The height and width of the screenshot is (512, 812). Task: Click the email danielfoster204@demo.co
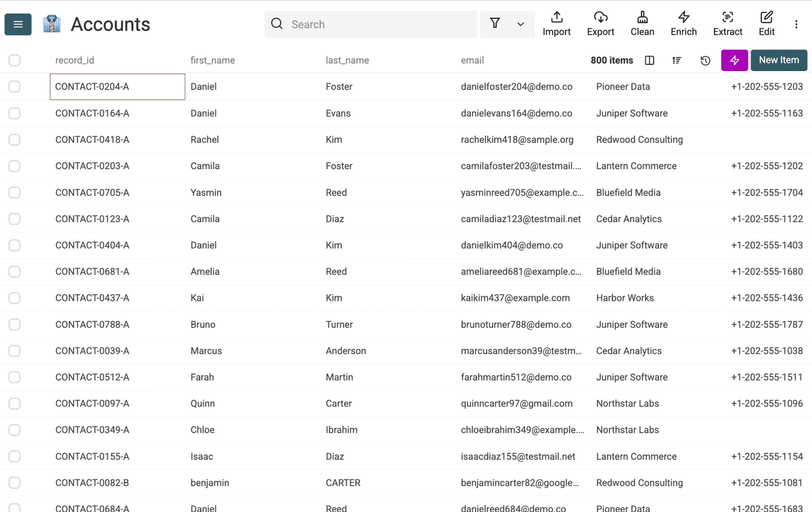(516, 87)
